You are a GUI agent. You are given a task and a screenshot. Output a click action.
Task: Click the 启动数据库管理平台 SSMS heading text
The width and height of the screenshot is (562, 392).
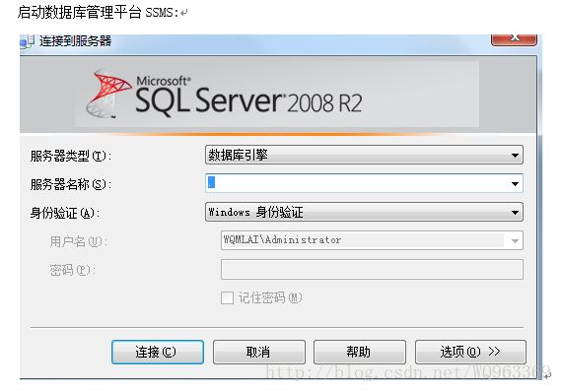tap(99, 12)
